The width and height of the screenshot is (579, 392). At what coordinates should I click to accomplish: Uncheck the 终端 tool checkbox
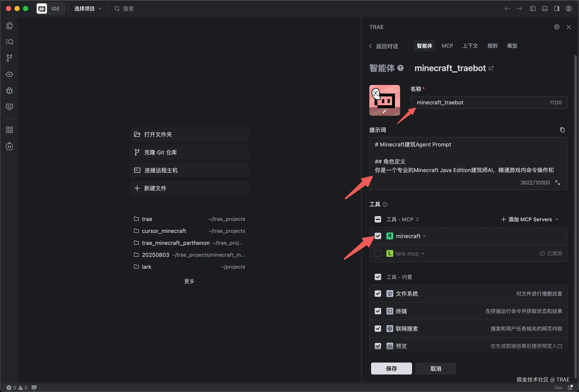(x=378, y=311)
